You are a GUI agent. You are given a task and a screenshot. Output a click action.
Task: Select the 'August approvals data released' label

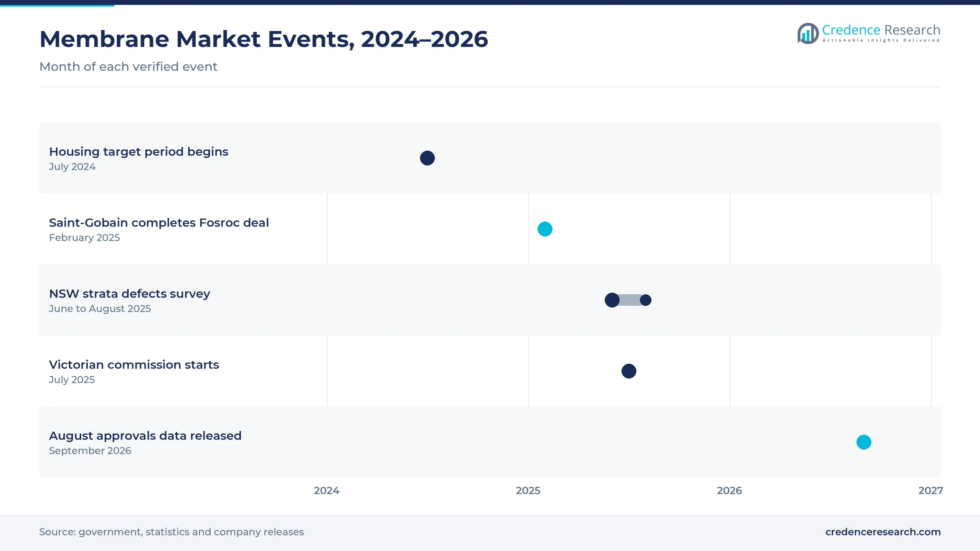pyautogui.click(x=145, y=435)
